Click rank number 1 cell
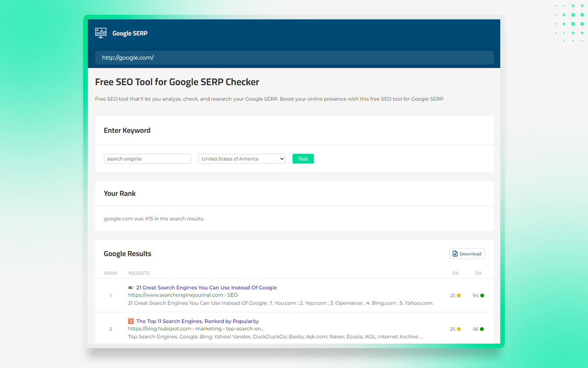Screen dimensions: 588x368 coord(111,295)
